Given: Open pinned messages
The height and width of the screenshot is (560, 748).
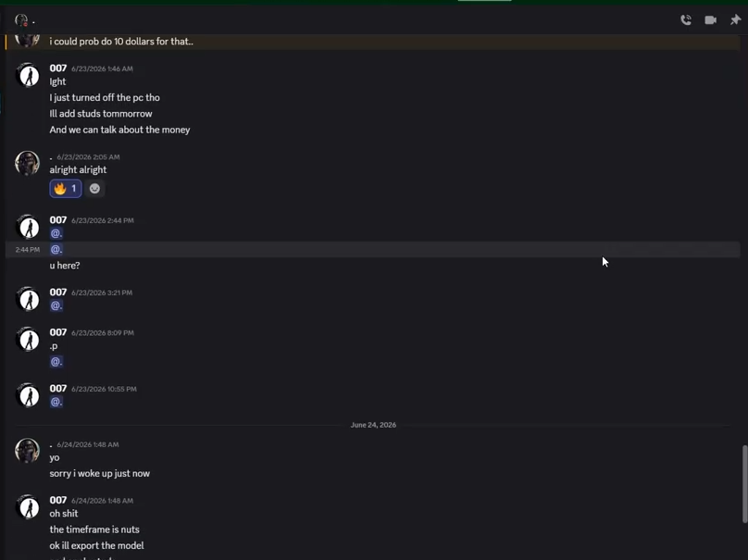Looking at the screenshot, I should 735,20.
